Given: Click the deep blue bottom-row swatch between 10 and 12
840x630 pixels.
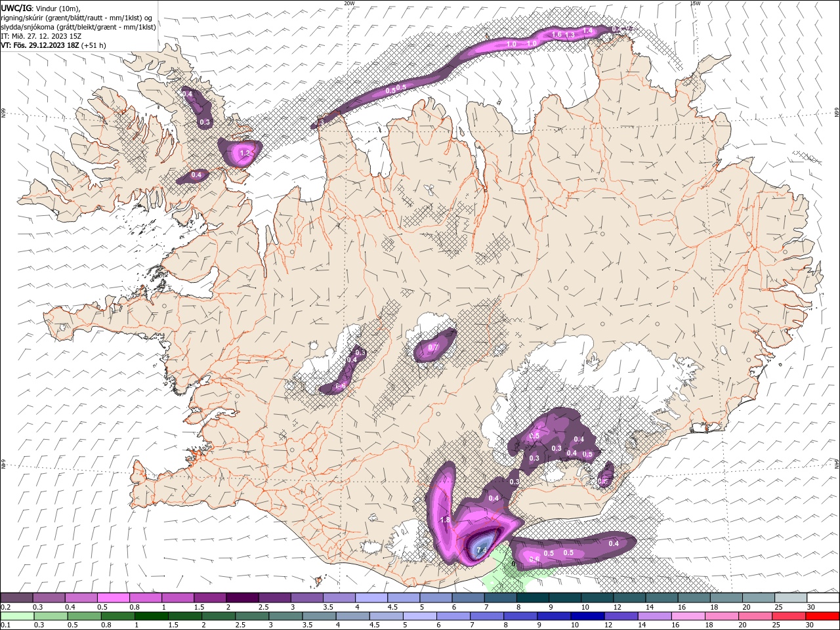Looking at the screenshot, I should (x=587, y=616).
